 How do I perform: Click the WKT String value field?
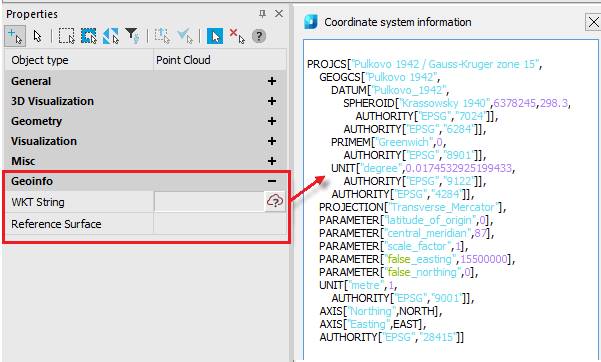209,202
